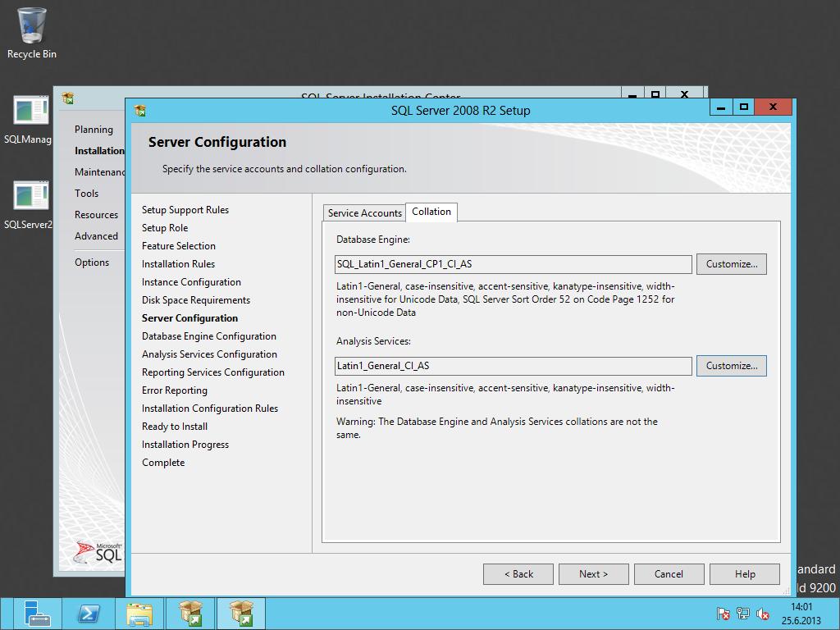Minimize the SQL Server 2008 R2 Setup window
The width and height of the screenshot is (840, 630).
tap(721, 107)
